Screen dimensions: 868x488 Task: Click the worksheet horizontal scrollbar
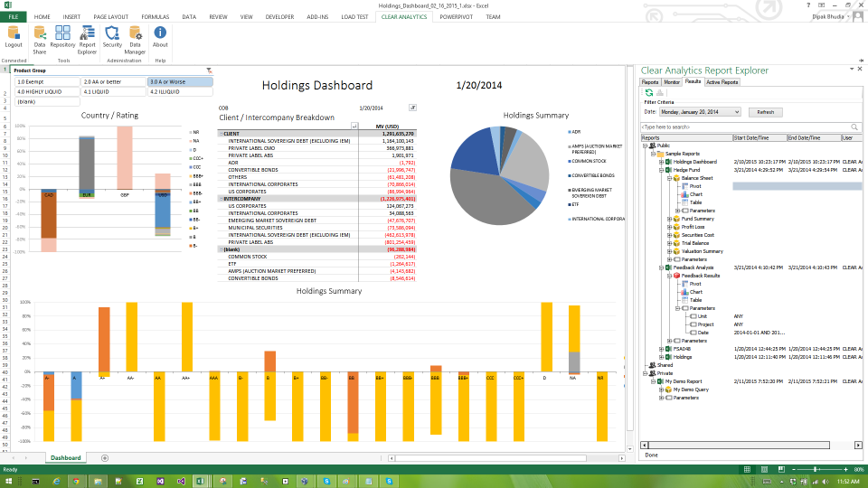pos(490,458)
